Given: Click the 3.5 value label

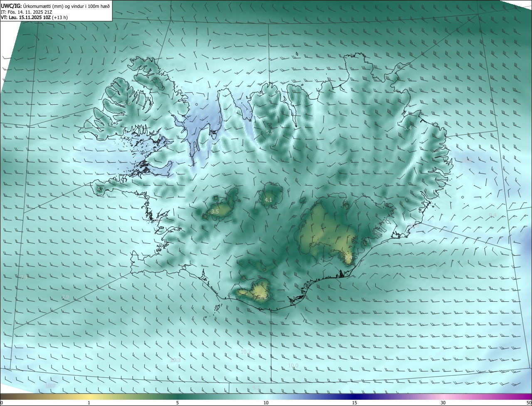Looking at the screenshot, I should pyautogui.click(x=215, y=211).
